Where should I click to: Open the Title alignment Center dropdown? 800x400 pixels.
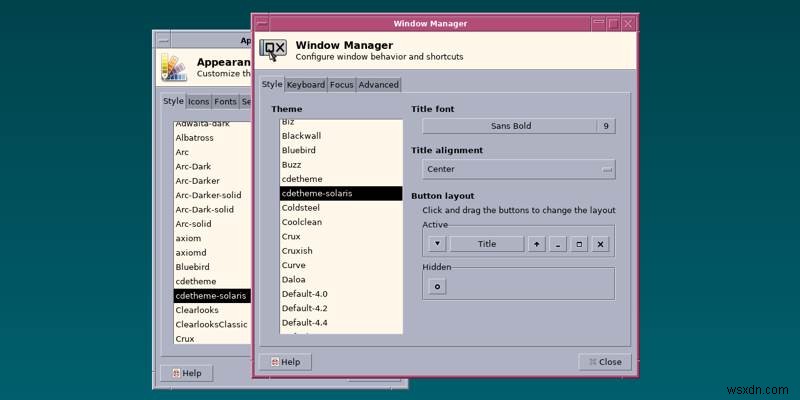pyautogui.click(x=519, y=169)
